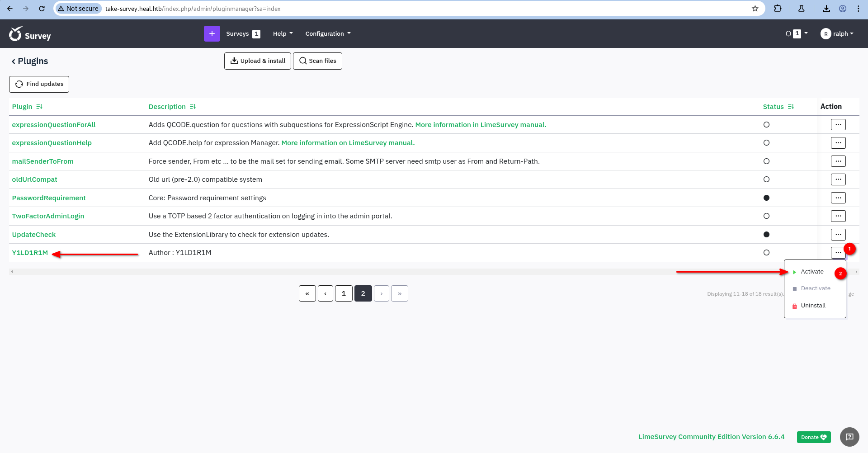Reload the page with browser refresh icon
Image resolution: width=868 pixels, height=453 pixels.
click(x=42, y=9)
